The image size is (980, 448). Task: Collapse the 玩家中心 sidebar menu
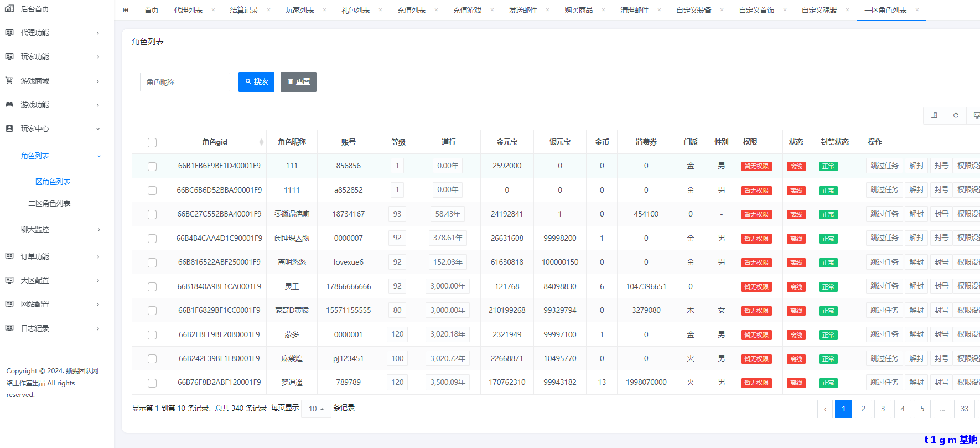[98, 129]
